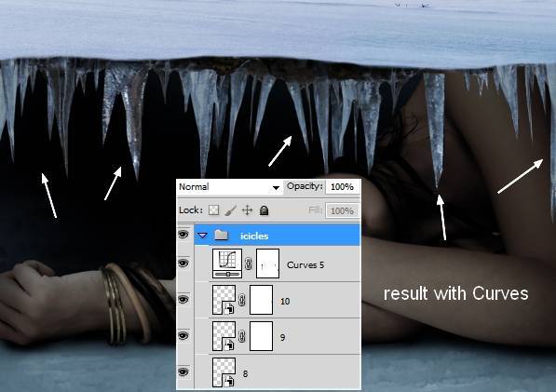Viewport: 556px width, 392px height.
Task: Select the layer named 9
Action: pyautogui.click(x=282, y=337)
